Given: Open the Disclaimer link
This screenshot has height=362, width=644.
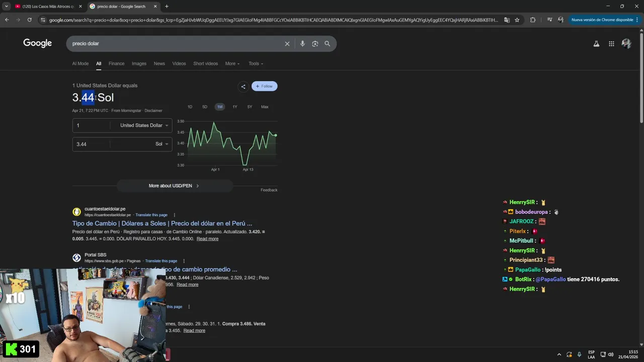Looking at the screenshot, I should pos(153,111).
